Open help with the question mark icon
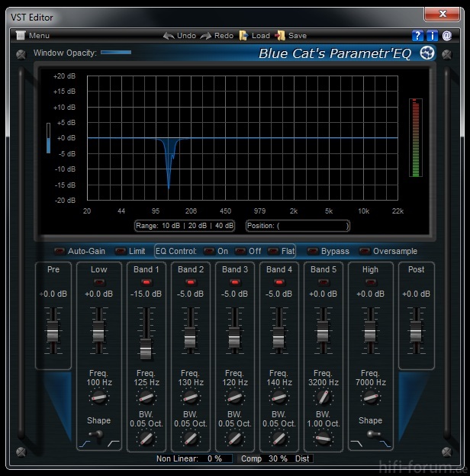 [x=417, y=36]
